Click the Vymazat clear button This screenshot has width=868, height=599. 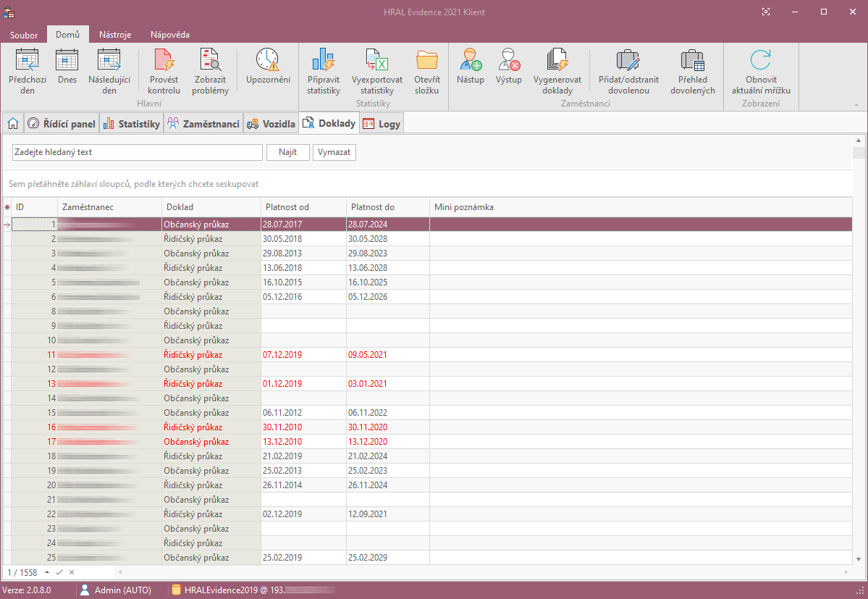pos(334,152)
